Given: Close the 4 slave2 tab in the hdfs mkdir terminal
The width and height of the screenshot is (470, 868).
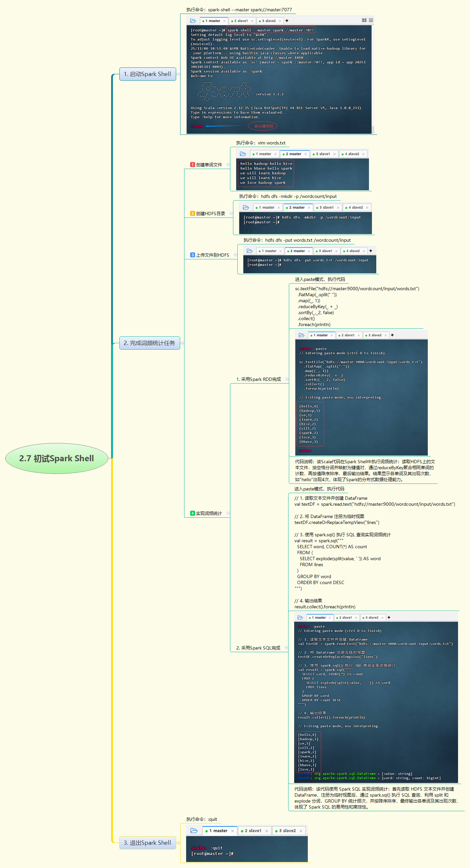Looking at the screenshot, I should [x=367, y=208].
